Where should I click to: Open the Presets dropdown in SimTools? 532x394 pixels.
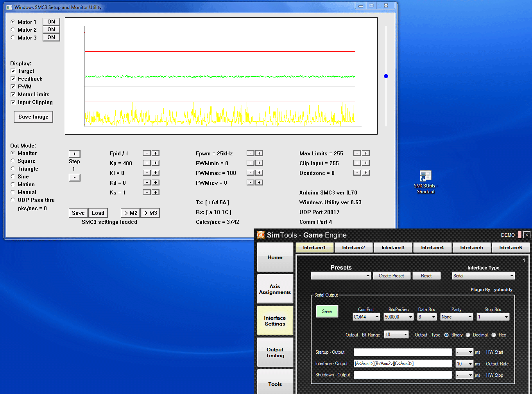coord(341,276)
